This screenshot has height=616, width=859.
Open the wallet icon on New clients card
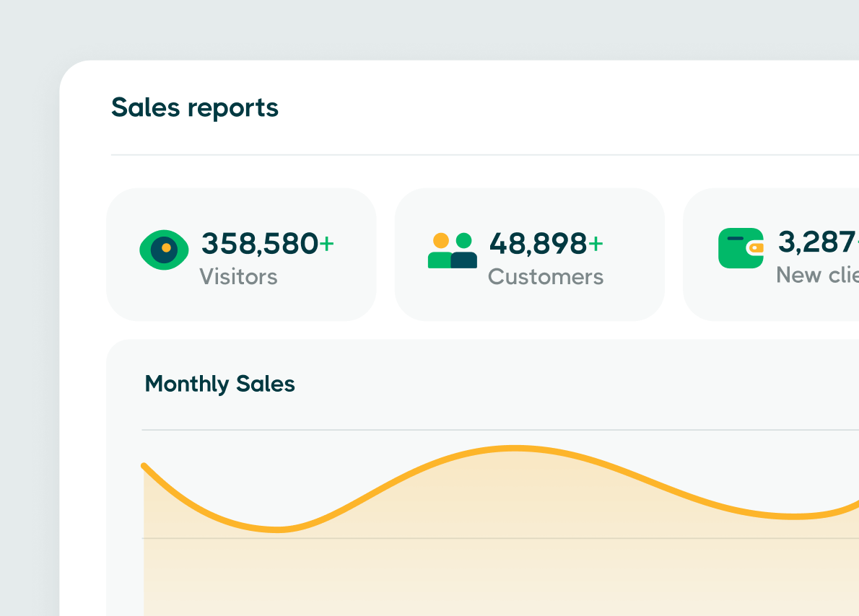[x=741, y=249]
